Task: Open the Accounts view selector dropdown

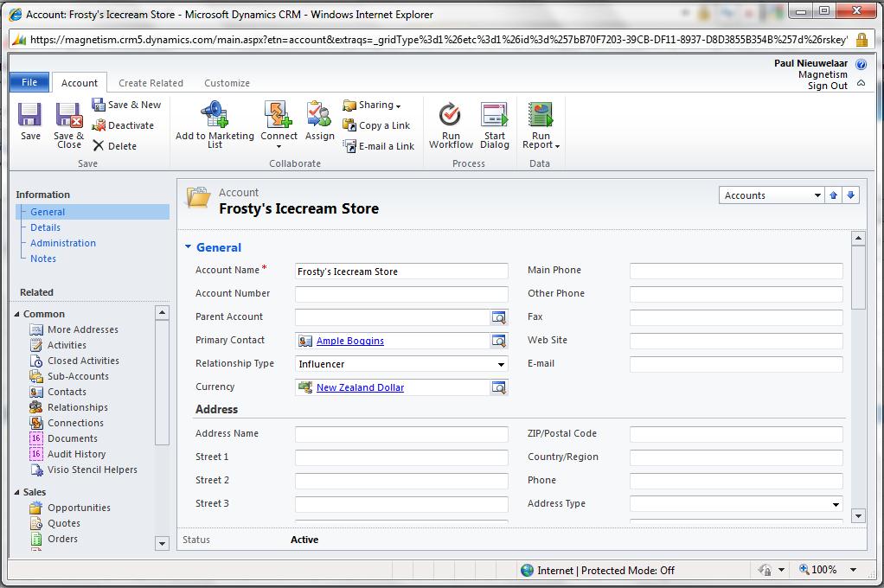Action: [817, 195]
